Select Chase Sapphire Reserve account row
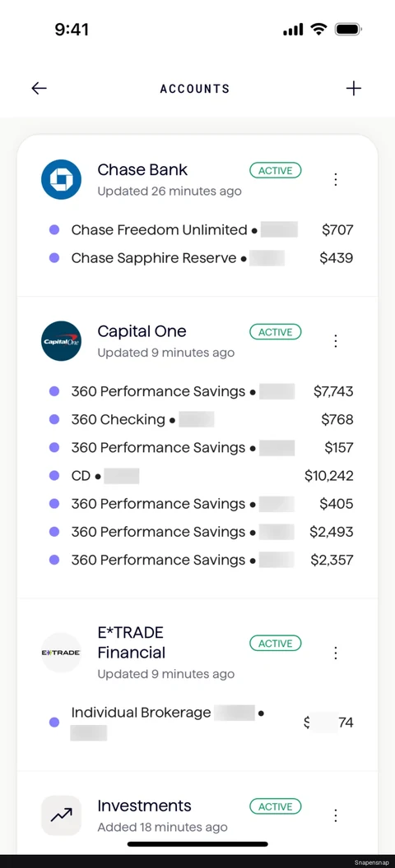395x868 pixels. tap(201, 258)
